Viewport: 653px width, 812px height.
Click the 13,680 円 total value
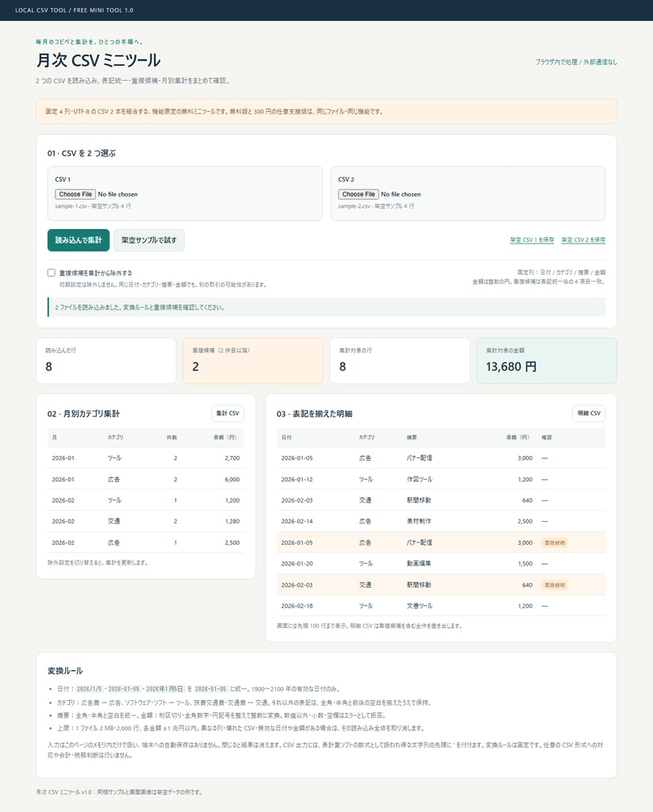click(x=511, y=366)
